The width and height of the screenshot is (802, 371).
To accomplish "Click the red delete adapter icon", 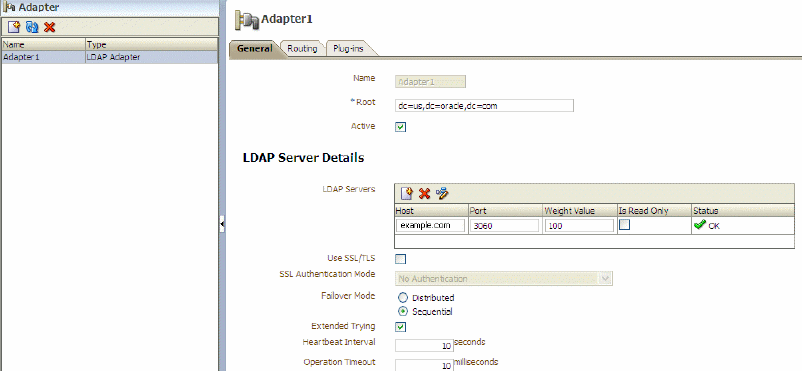I will pos(50,27).
